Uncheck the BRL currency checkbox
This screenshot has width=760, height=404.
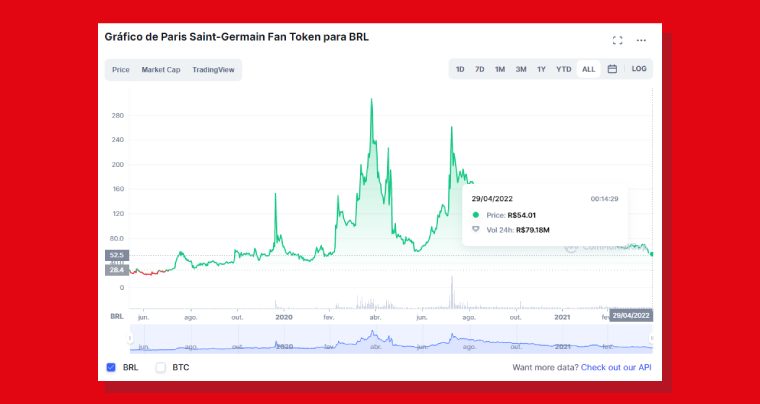tap(111, 367)
